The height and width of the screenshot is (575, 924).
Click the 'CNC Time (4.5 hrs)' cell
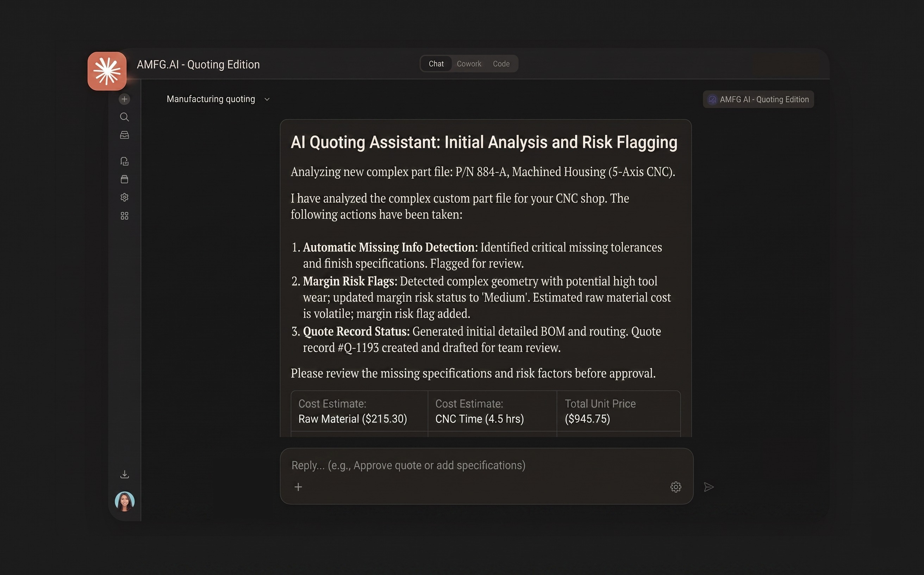click(x=480, y=419)
